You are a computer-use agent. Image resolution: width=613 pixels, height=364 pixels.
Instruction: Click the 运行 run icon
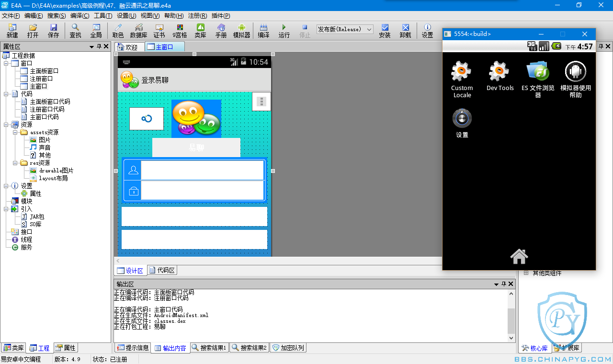coord(284,31)
